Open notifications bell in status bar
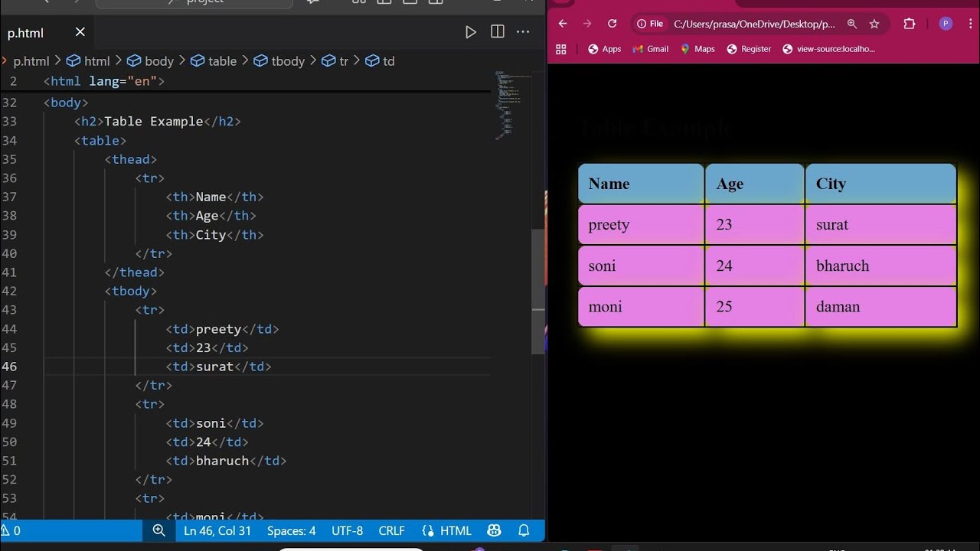Screen dimensions: 980x551 (x=524, y=530)
